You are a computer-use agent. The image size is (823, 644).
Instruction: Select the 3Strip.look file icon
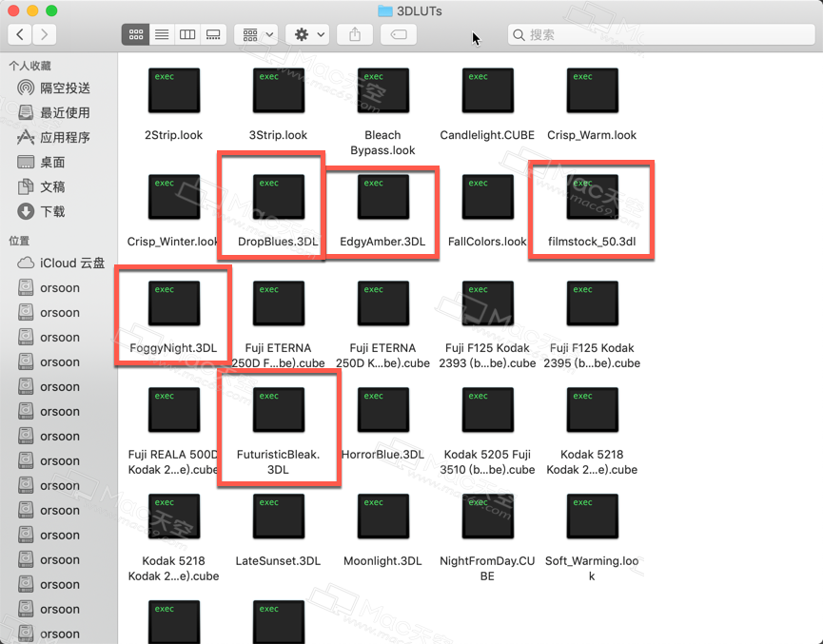tap(278, 90)
